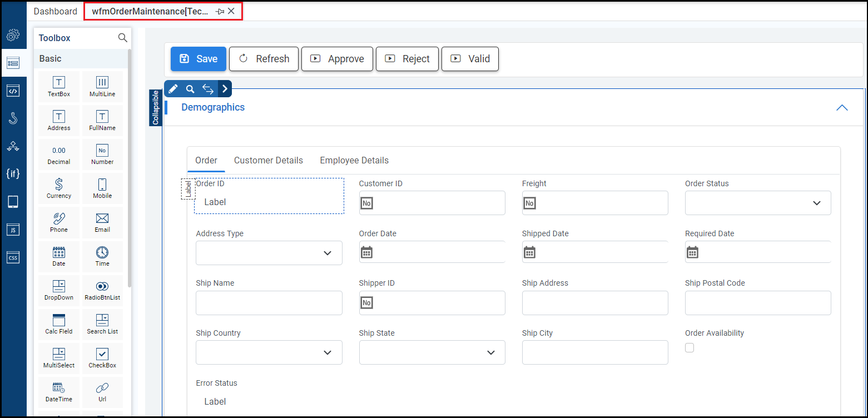Collapse the Demographics section chevron
Image resolution: width=868 pixels, height=418 pixels.
[x=842, y=108]
